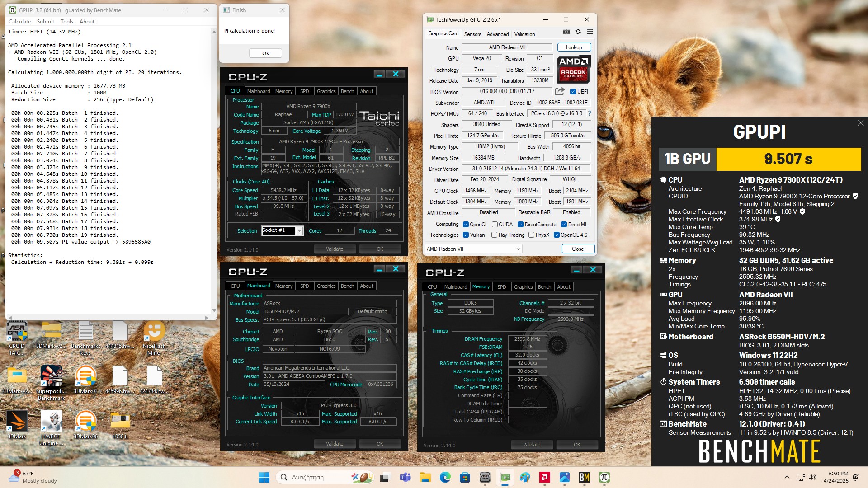This screenshot has height=488, width=868.
Task: Click the taskbar search field
Action: (325, 477)
